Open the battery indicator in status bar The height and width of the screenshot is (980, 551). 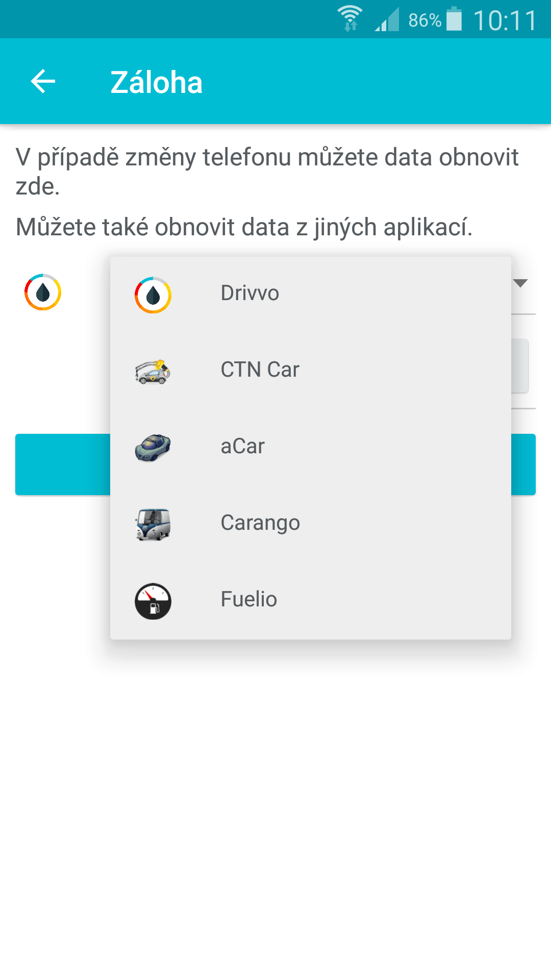click(454, 19)
